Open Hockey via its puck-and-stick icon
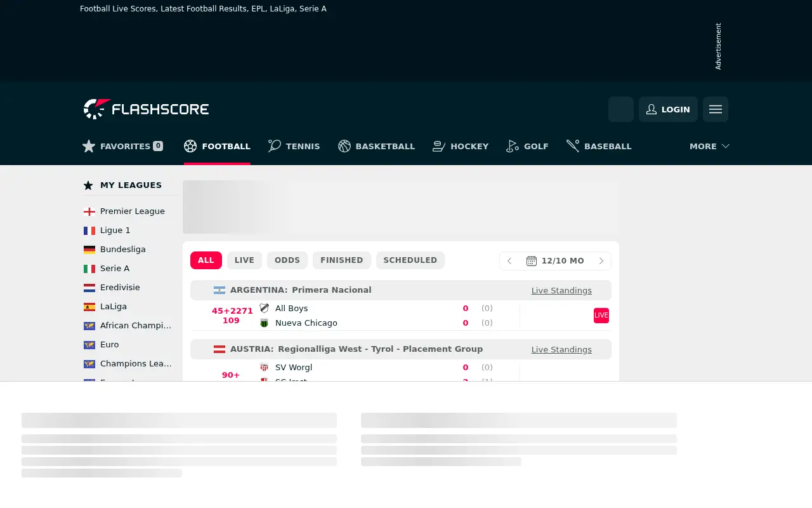 [x=439, y=146]
